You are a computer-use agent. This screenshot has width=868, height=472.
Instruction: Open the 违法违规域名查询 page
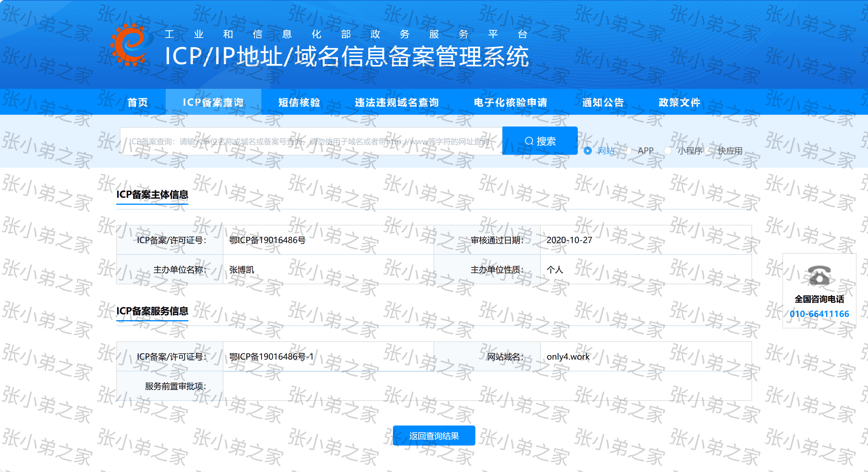point(397,102)
